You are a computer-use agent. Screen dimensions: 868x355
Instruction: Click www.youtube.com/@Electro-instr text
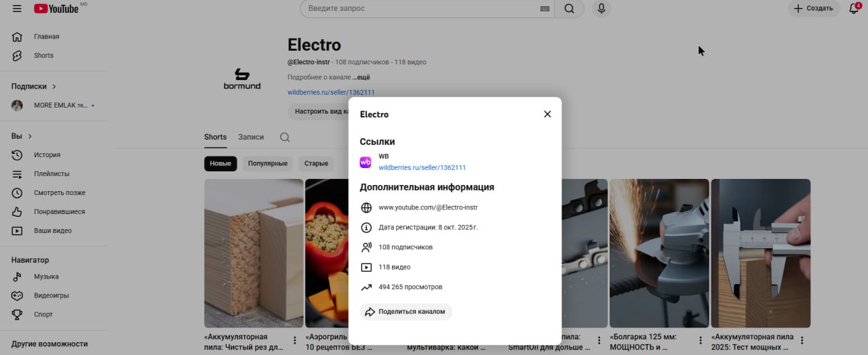click(x=428, y=207)
